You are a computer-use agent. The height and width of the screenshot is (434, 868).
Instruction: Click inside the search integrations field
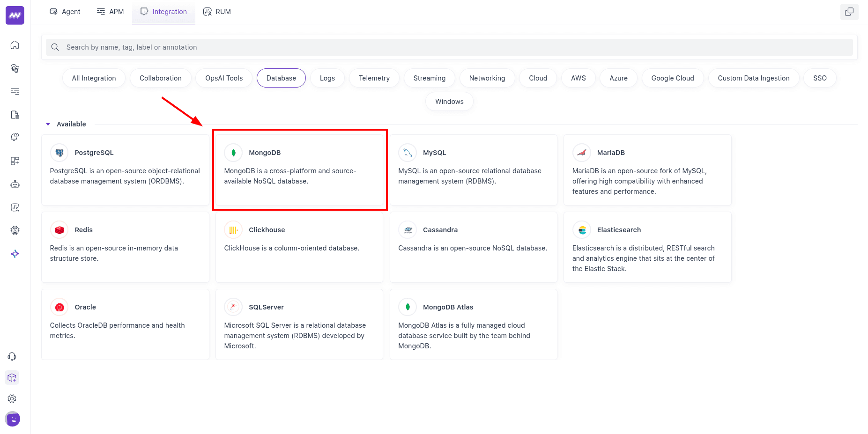coord(328,47)
